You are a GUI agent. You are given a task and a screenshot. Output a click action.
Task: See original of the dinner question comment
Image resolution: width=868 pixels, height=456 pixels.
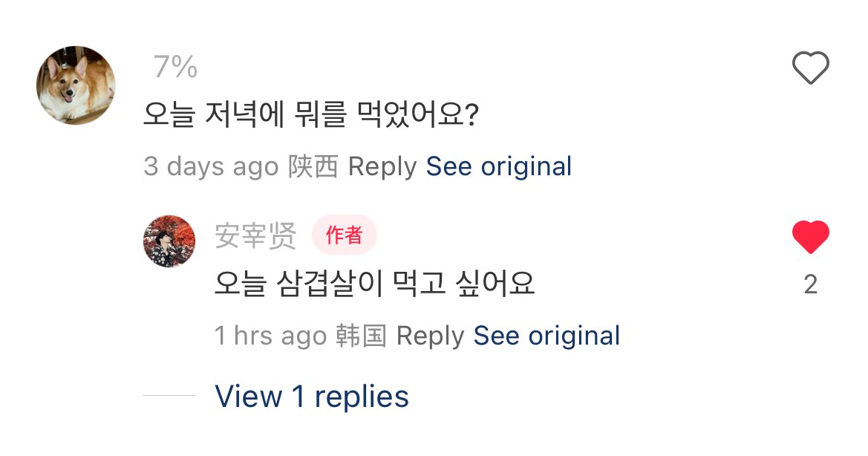pos(498,166)
